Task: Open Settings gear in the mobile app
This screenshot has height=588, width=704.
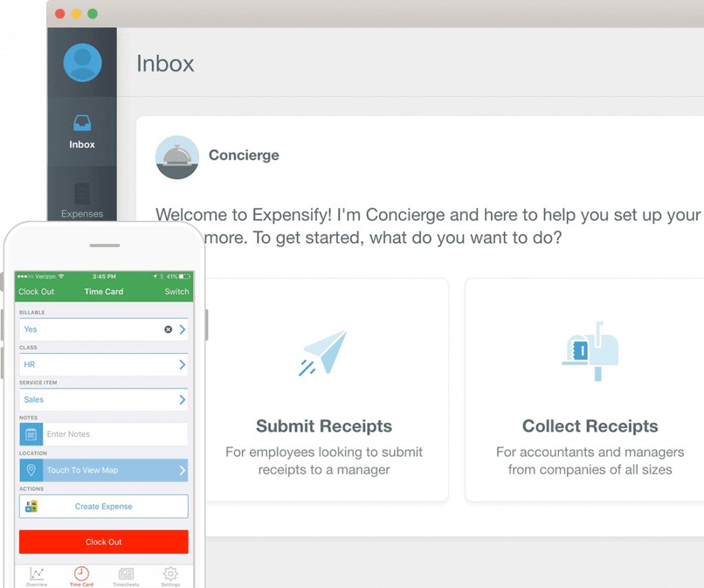Action: point(170,576)
